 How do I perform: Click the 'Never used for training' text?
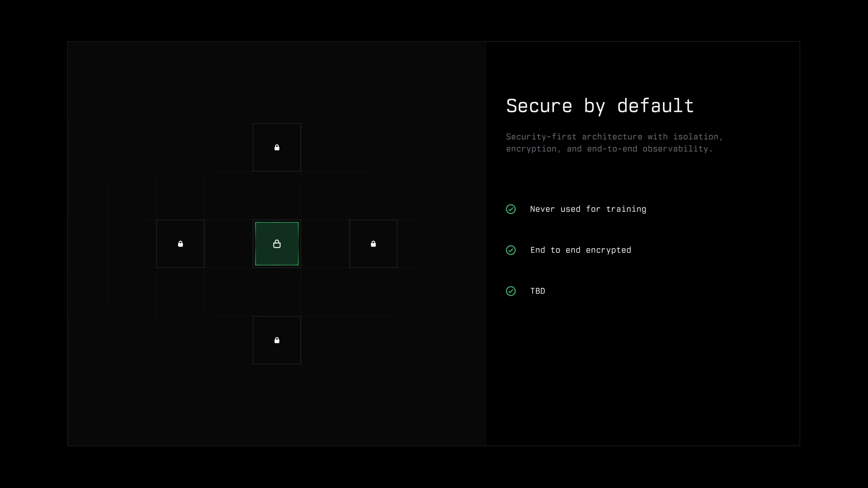pyautogui.click(x=588, y=209)
